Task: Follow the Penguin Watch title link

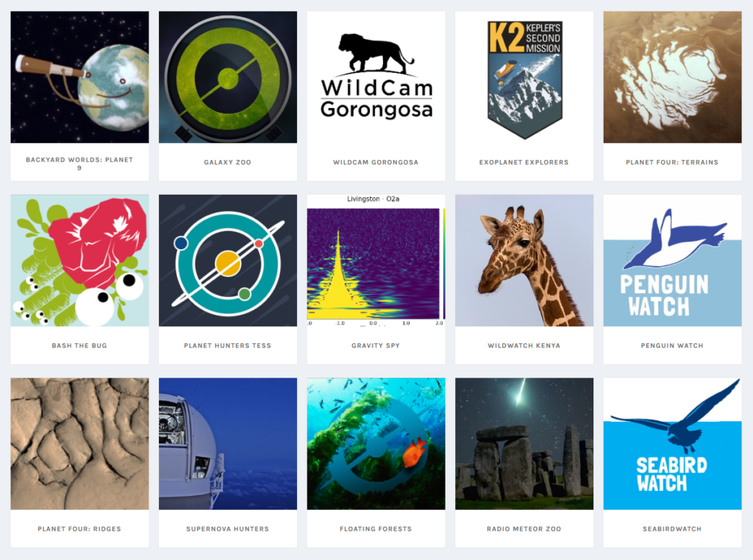Action: point(672,345)
